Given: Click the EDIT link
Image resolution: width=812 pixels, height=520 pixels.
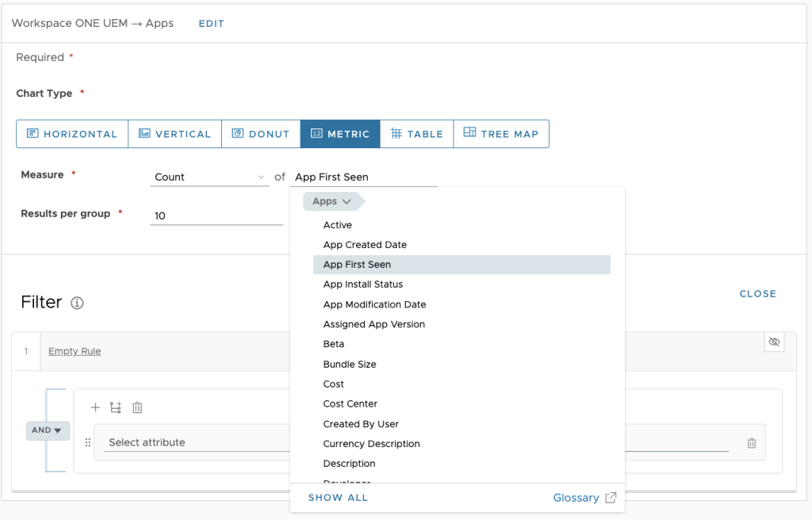Looking at the screenshot, I should 211,24.
